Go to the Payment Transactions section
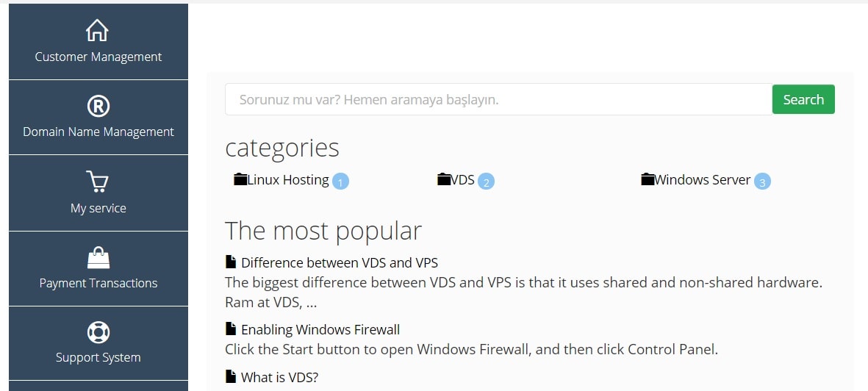The height and width of the screenshot is (391, 868). pyautogui.click(x=98, y=268)
